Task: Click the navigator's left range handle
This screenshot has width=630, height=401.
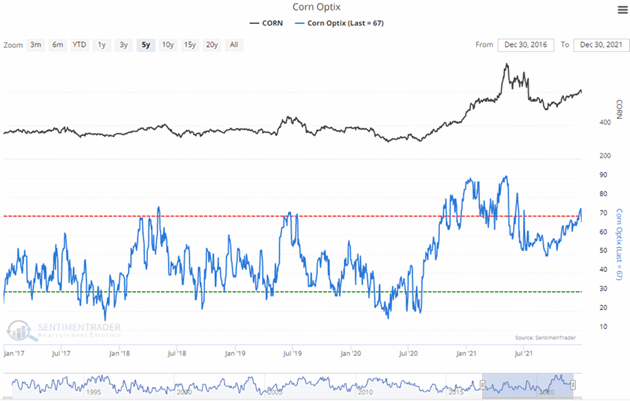Action: tap(483, 384)
